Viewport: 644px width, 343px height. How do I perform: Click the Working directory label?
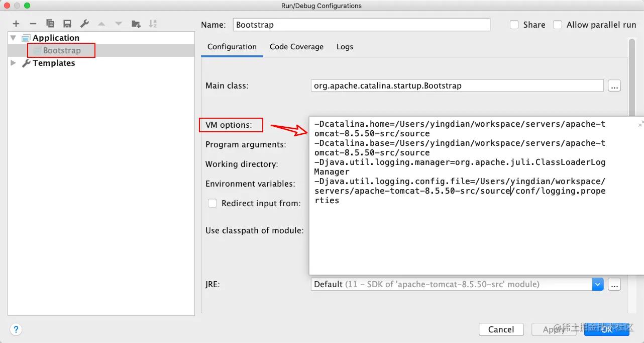pos(242,164)
